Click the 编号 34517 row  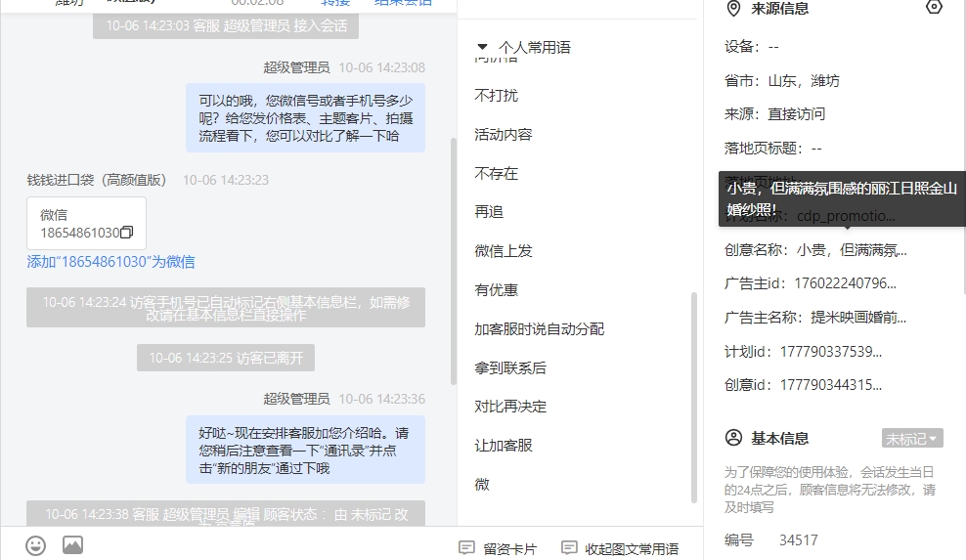(x=771, y=540)
